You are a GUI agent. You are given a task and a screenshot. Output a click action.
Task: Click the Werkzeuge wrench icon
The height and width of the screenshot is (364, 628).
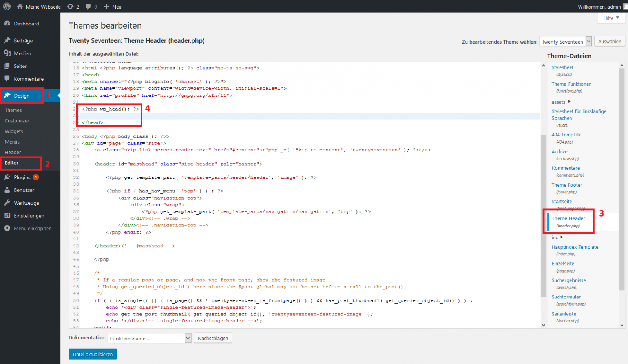(8, 203)
